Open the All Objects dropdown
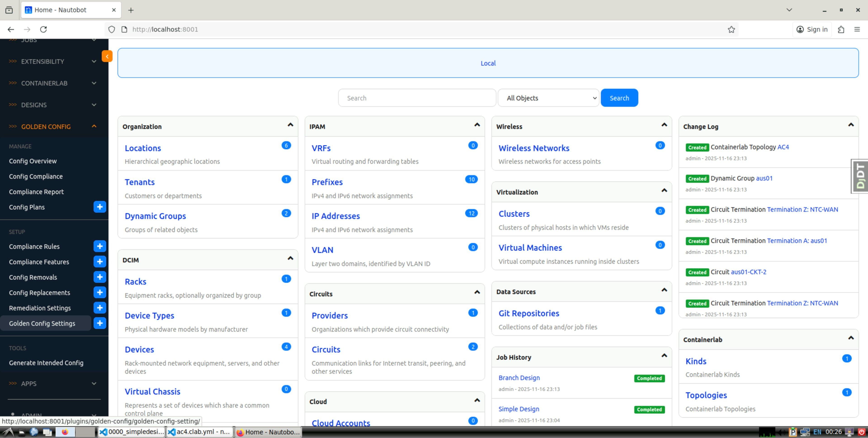The image size is (868, 438). point(548,98)
